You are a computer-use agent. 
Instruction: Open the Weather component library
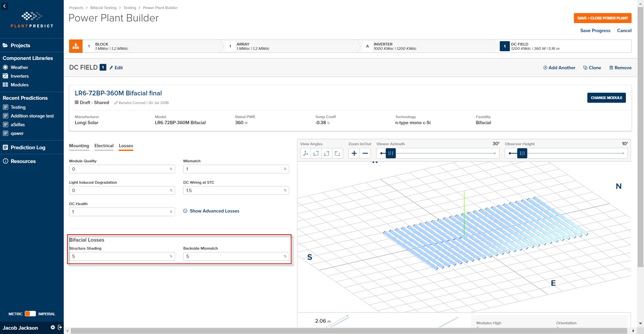(x=15, y=67)
